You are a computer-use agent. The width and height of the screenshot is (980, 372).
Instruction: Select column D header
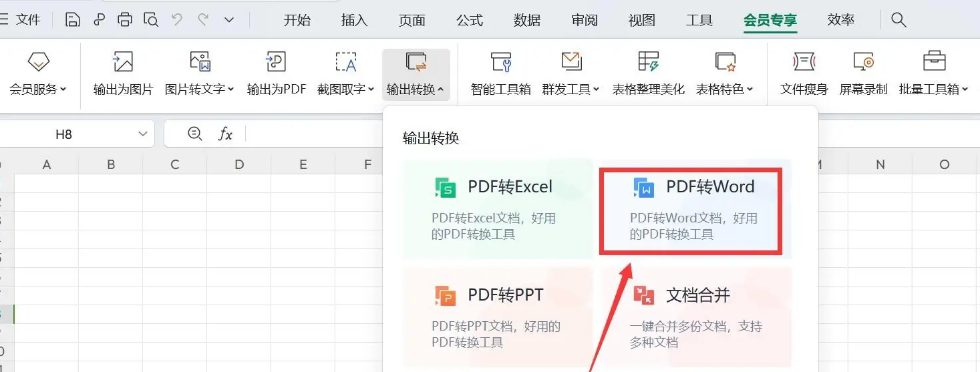[239, 164]
